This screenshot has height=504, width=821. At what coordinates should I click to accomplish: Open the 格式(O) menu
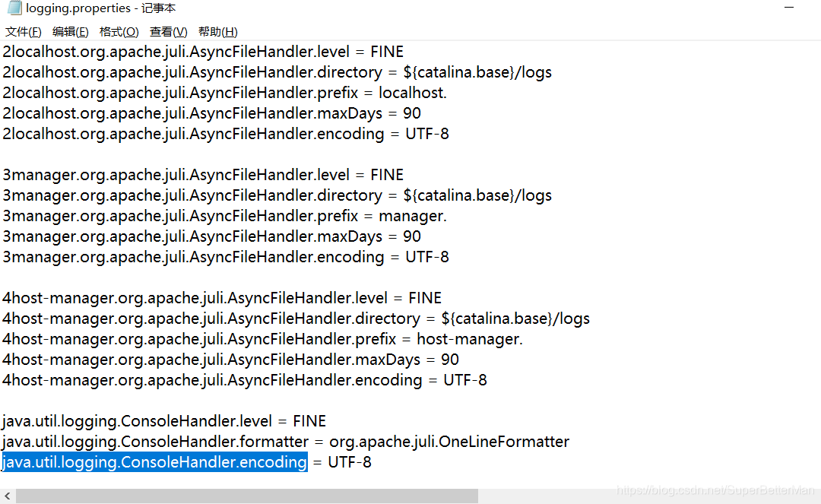point(119,32)
